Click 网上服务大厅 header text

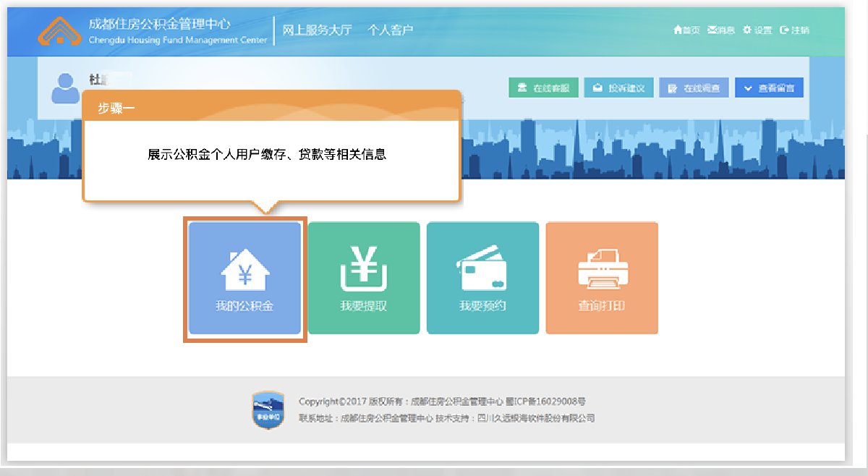[317, 30]
